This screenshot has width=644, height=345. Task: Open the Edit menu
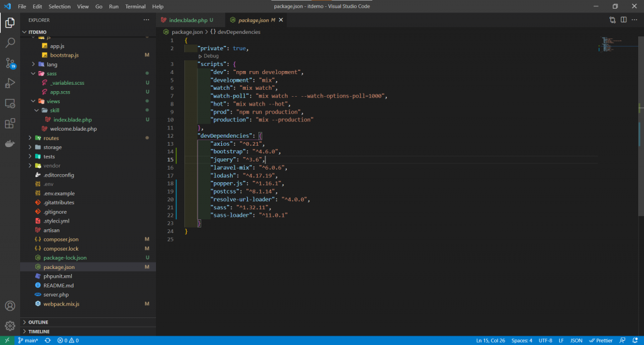(37, 6)
